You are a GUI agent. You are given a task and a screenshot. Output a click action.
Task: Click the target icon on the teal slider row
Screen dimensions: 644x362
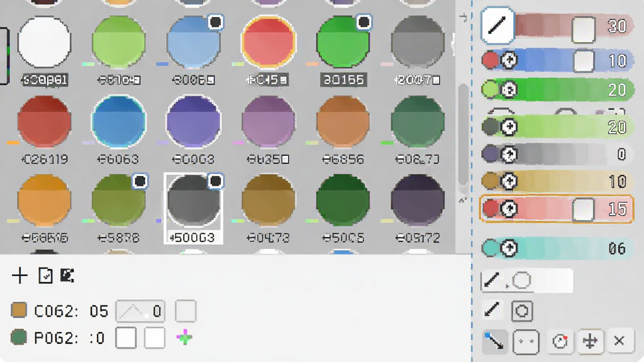pyautogui.click(x=509, y=248)
